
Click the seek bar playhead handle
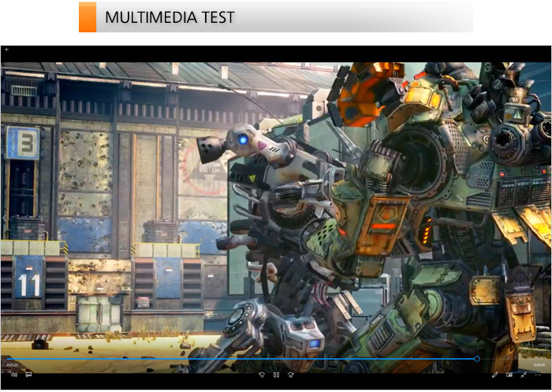(x=476, y=359)
